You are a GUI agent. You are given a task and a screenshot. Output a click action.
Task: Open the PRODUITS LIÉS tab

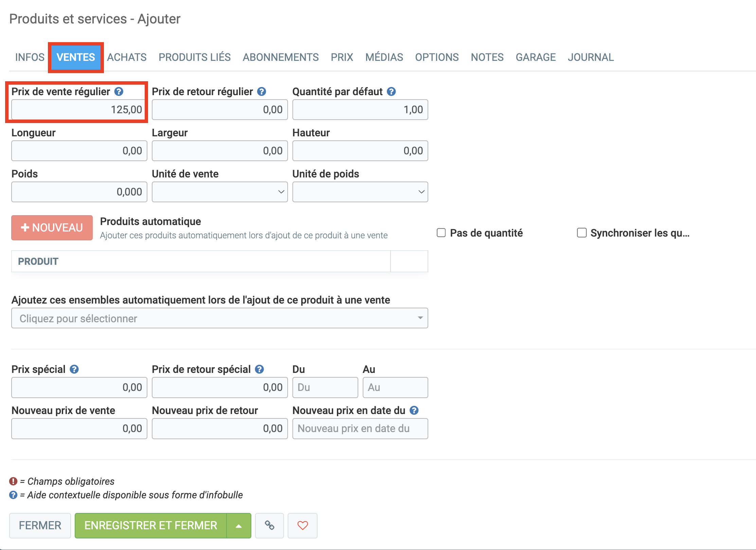click(195, 57)
